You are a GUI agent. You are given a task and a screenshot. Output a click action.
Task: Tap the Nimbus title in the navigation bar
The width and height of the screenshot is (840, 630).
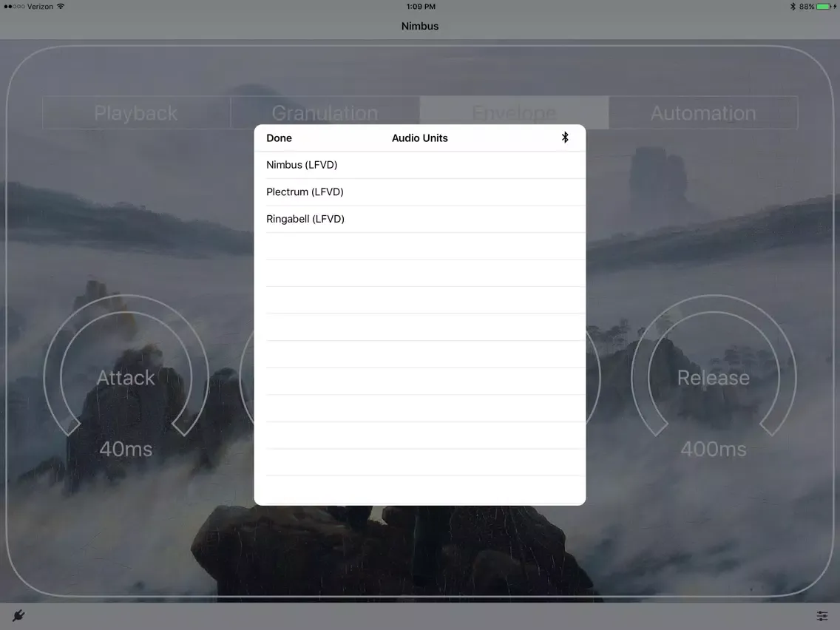point(420,27)
